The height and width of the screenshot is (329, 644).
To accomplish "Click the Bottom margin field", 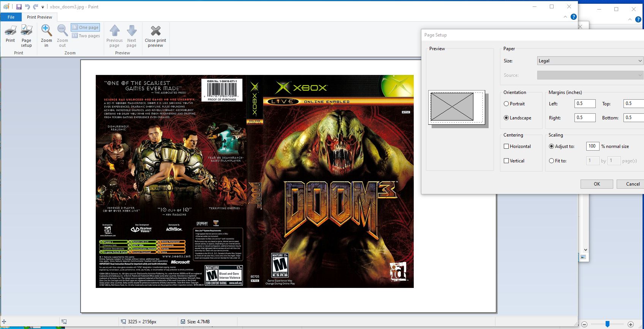I will click(634, 118).
